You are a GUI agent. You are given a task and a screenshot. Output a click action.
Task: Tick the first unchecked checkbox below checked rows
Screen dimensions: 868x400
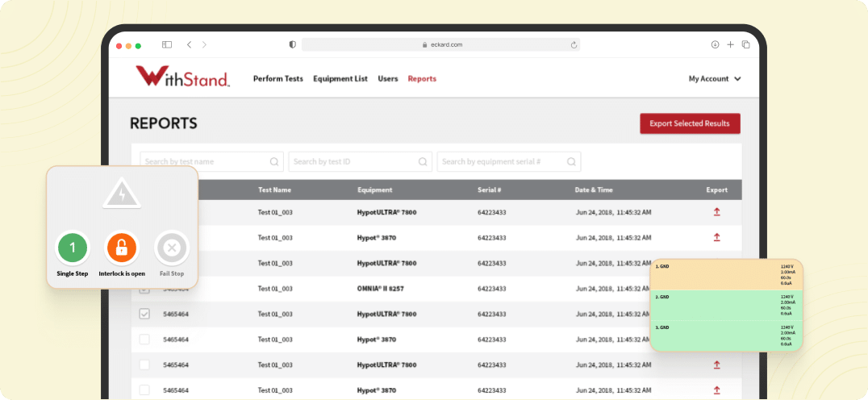(x=144, y=340)
